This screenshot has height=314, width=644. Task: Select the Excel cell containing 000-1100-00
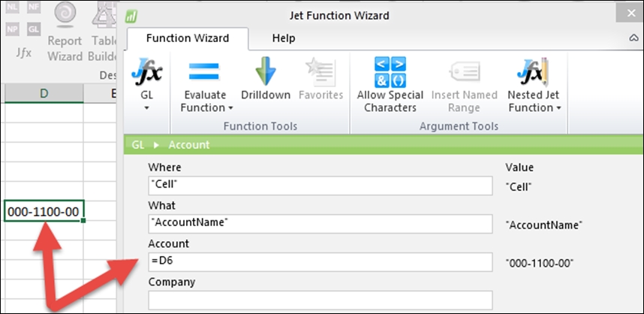pos(44,211)
